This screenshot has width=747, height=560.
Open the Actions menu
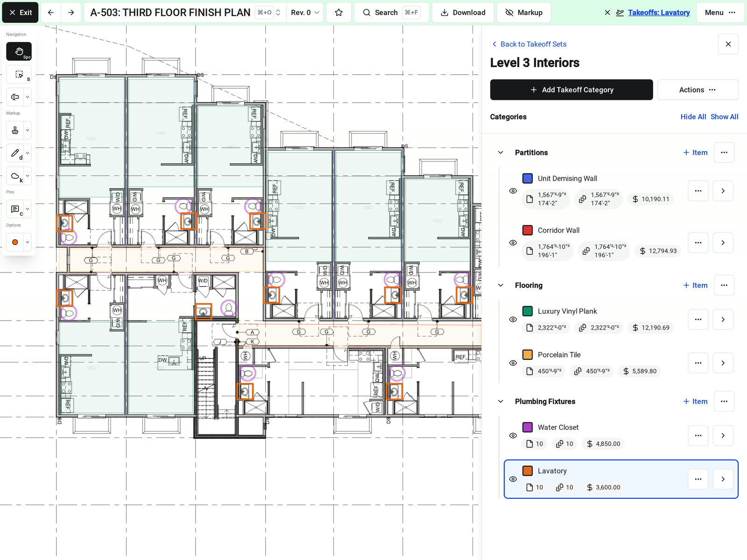(x=698, y=90)
